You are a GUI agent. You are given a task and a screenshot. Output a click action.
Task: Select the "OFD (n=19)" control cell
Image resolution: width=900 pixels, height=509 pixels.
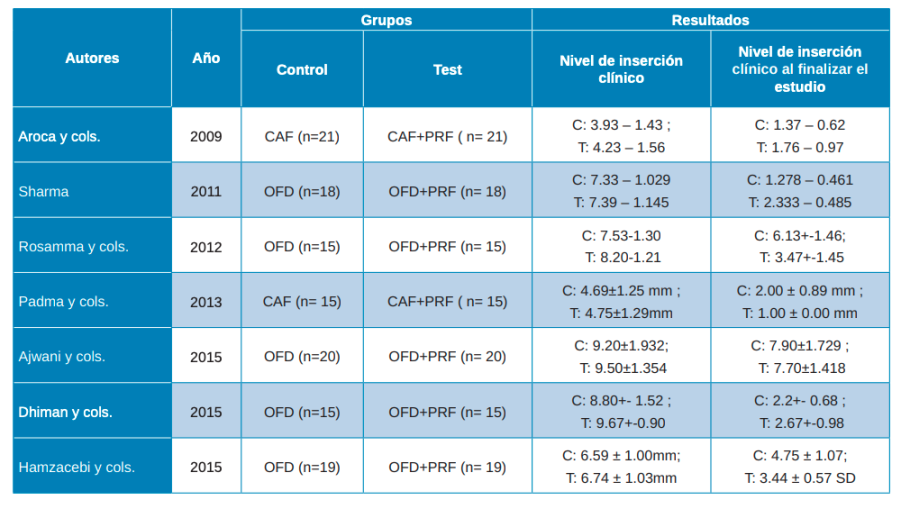coord(302,467)
